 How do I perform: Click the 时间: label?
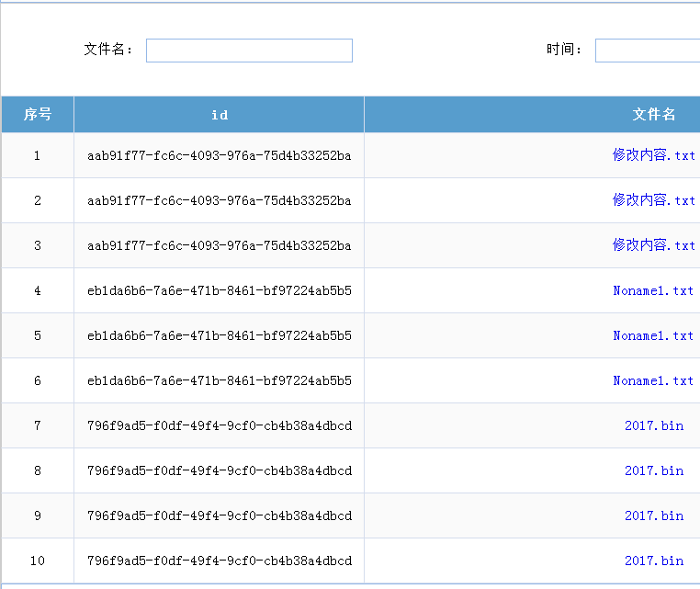click(564, 49)
